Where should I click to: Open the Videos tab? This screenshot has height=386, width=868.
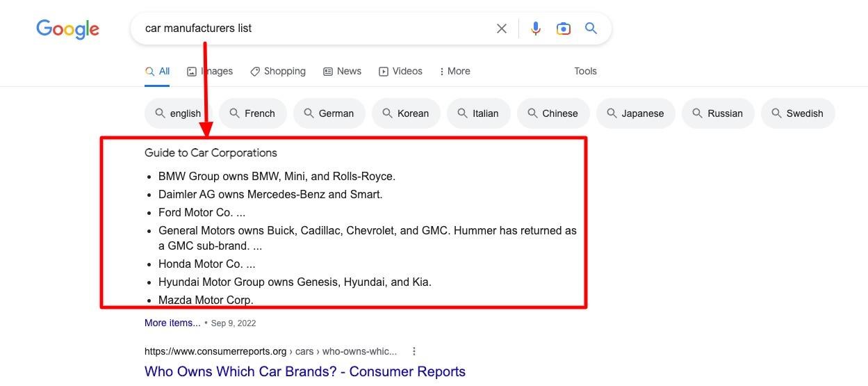(400, 71)
